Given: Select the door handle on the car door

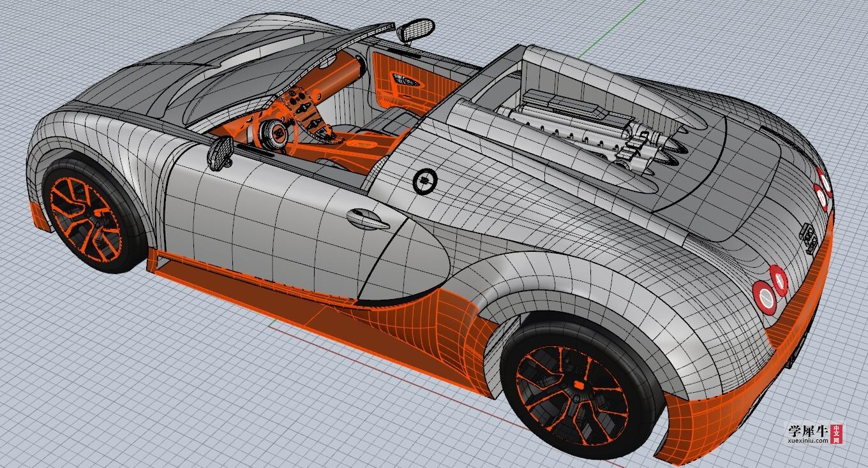Looking at the screenshot, I should coord(368,219).
